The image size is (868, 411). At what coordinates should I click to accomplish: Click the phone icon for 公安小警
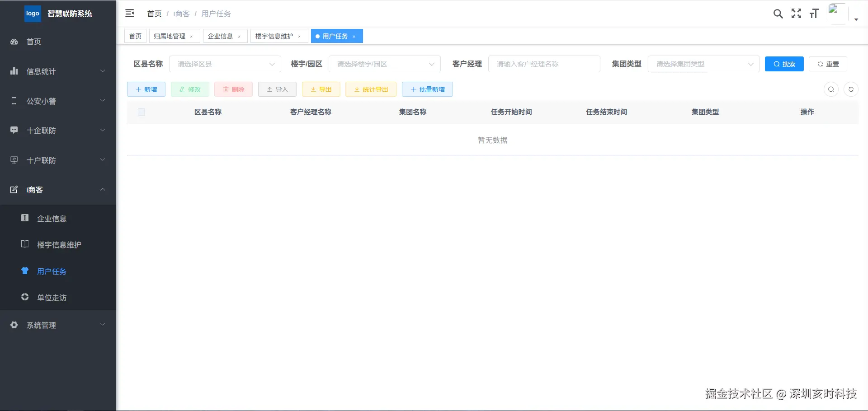14,101
